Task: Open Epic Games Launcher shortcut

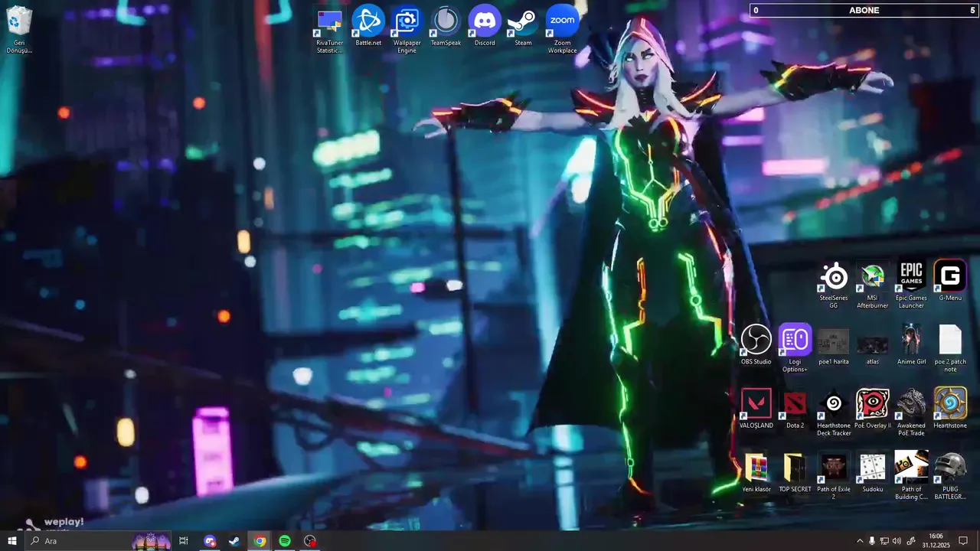Action: (911, 285)
